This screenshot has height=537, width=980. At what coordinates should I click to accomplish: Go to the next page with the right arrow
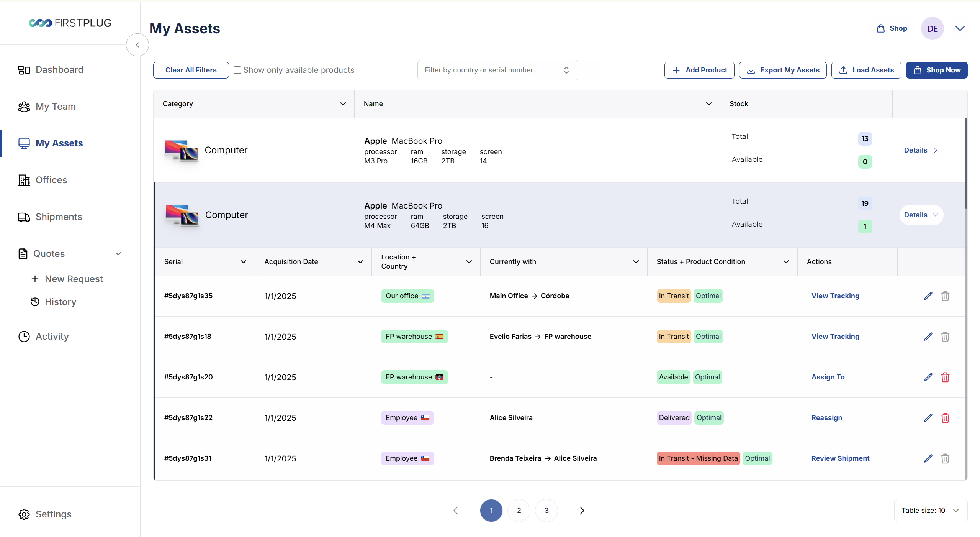tap(582, 511)
